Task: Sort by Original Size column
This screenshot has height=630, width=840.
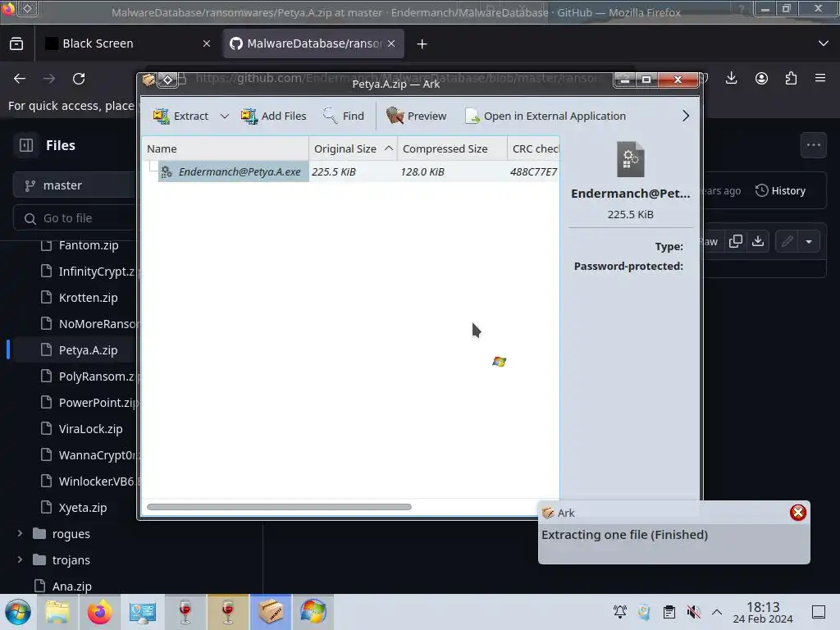Action: point(353,149)
